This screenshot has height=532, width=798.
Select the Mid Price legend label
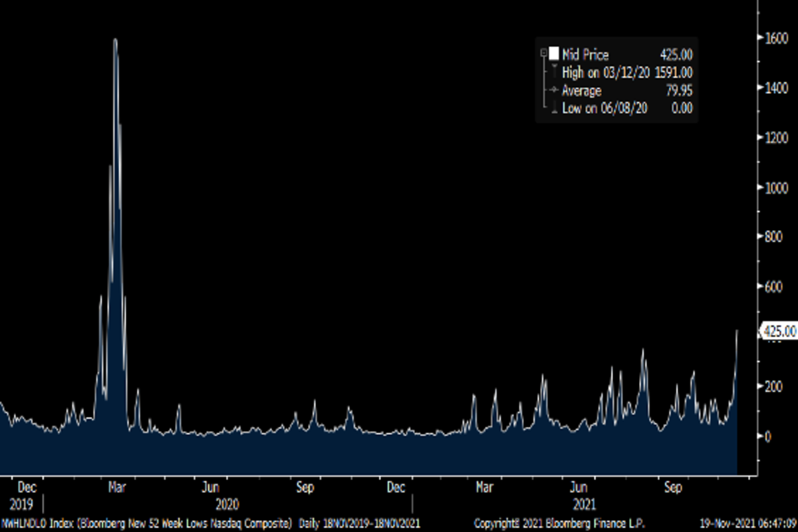(585, 55)
